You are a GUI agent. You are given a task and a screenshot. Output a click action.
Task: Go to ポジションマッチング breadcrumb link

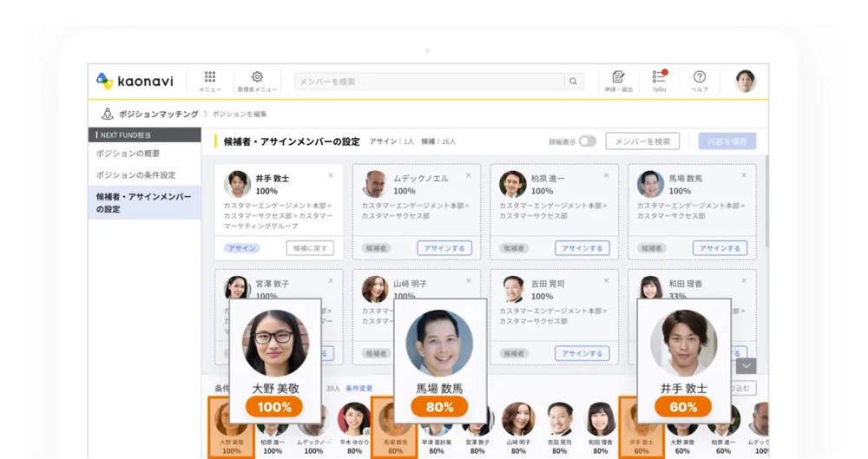(158, 114)
